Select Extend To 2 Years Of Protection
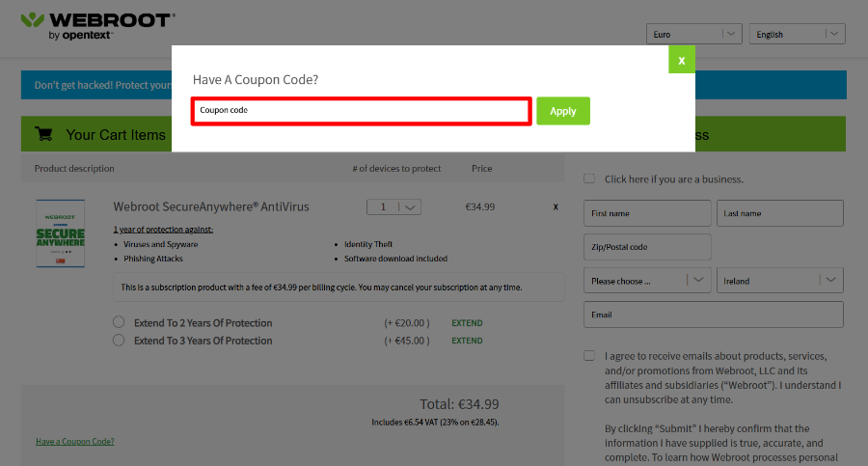Image resolution: width=868 pixels, height=466 pixels. [119, 322]
